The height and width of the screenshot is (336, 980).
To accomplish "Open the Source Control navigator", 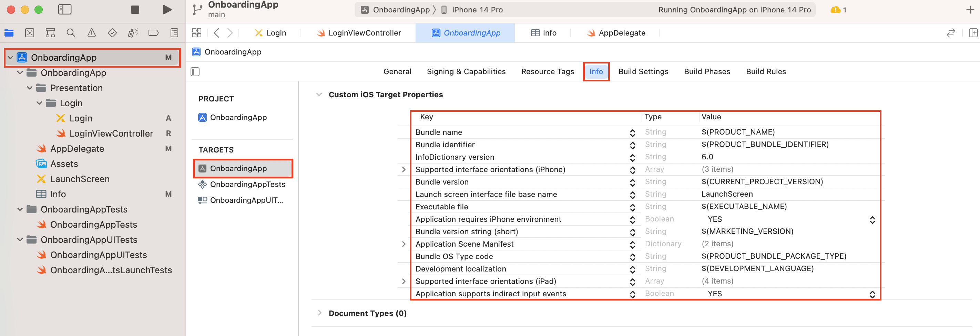I will 29,33.
